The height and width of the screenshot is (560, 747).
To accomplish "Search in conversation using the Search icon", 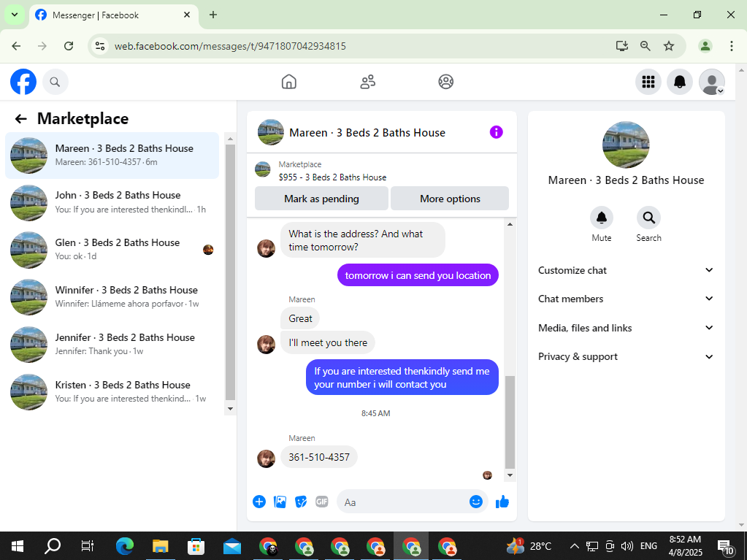I will point(648,218).
